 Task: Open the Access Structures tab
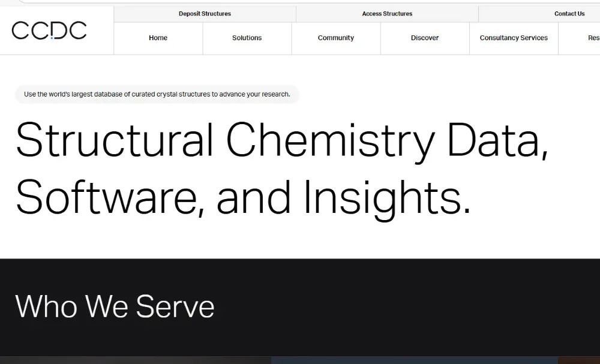coord(387,14)
